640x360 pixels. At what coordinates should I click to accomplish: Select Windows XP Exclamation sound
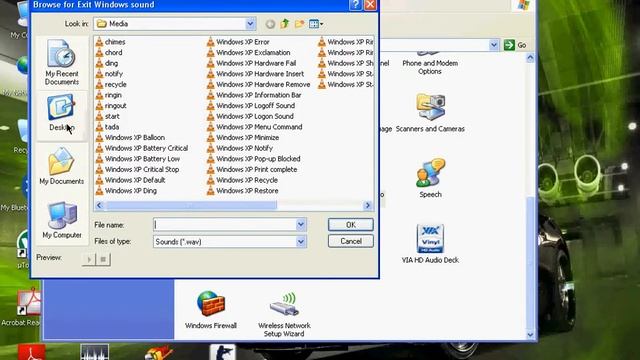(249, 52)
